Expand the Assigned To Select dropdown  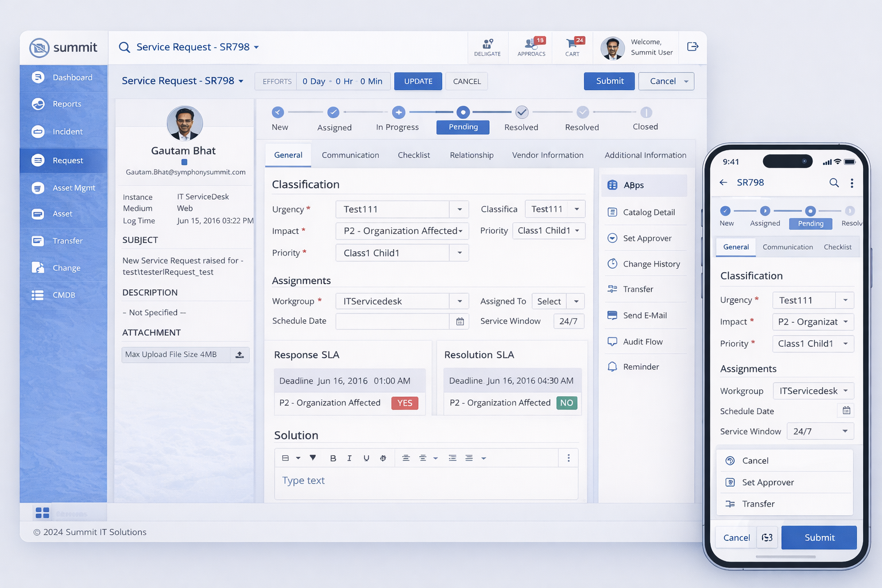[576, 301]
